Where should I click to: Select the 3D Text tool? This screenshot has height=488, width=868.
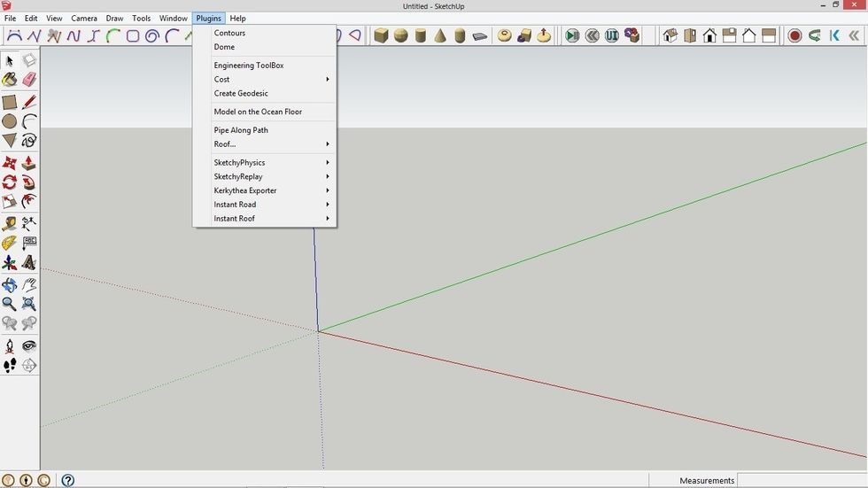click(28, 263)
